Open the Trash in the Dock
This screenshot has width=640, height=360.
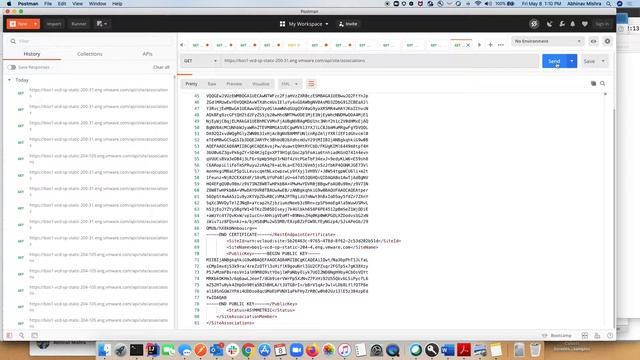tap(535, 350)
